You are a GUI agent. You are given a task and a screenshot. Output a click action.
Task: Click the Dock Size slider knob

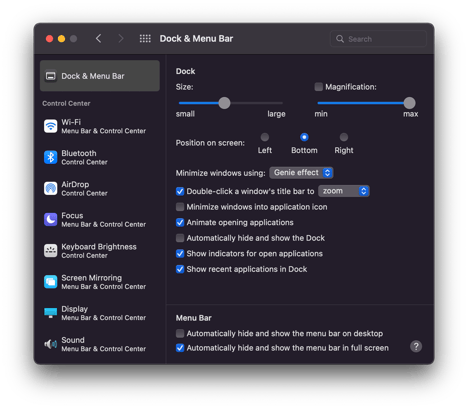(224, 103)
